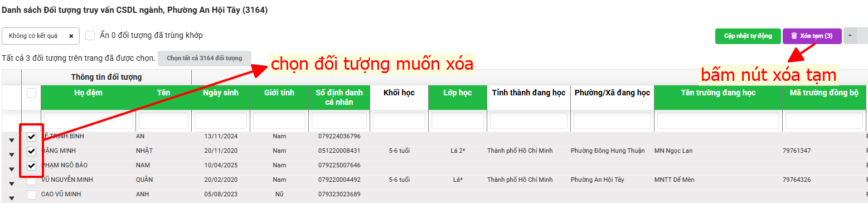The image size is (868, 203).
Task: Click birth date '13/11/2024'
Action: click(221, 136)
